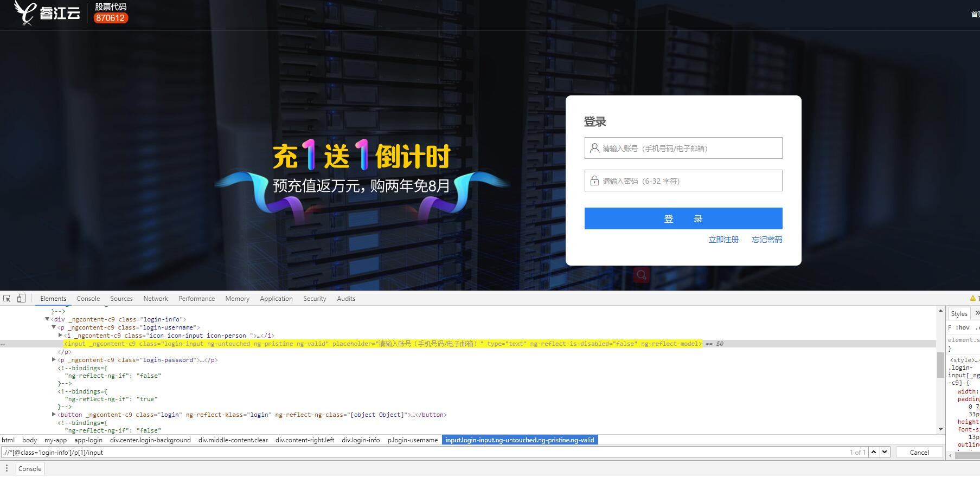Open the Network tab
The width and height of the screenshot is (980, 477).
(x=156, y=299)
